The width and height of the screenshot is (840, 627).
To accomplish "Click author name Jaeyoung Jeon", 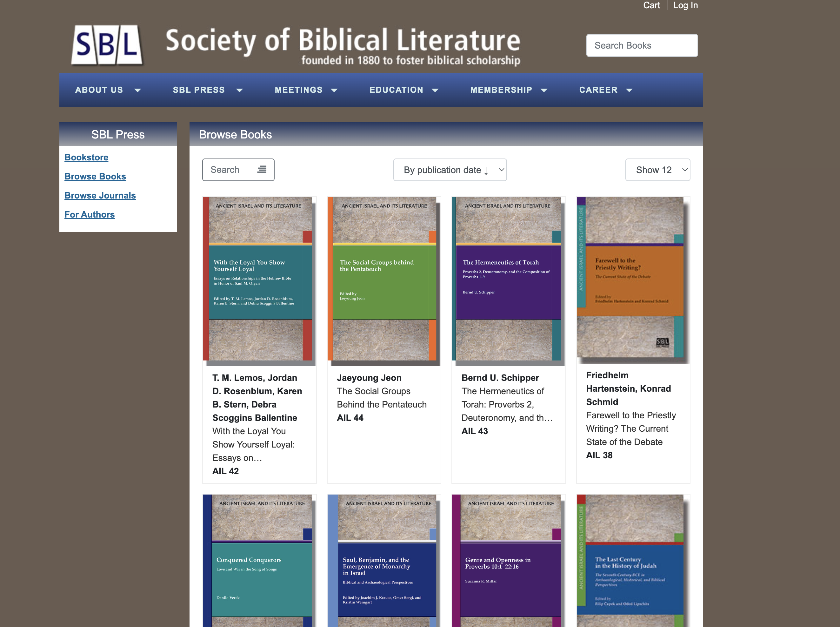I will 369,378.
